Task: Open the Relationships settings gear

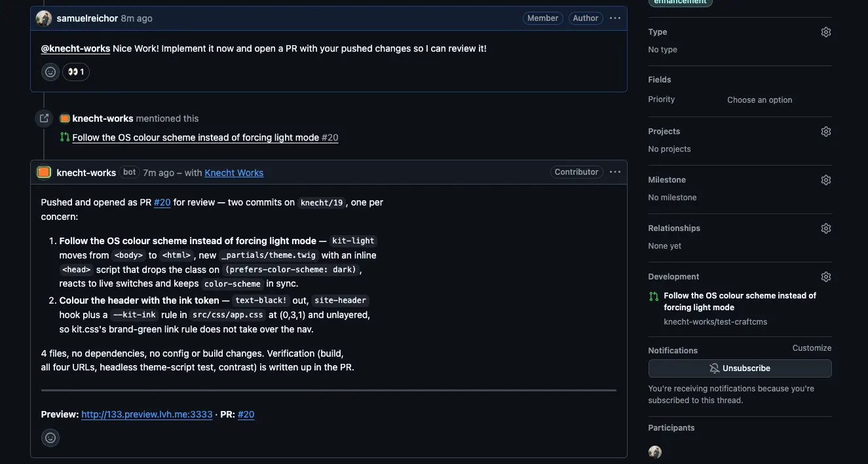Action: (826, 228)
